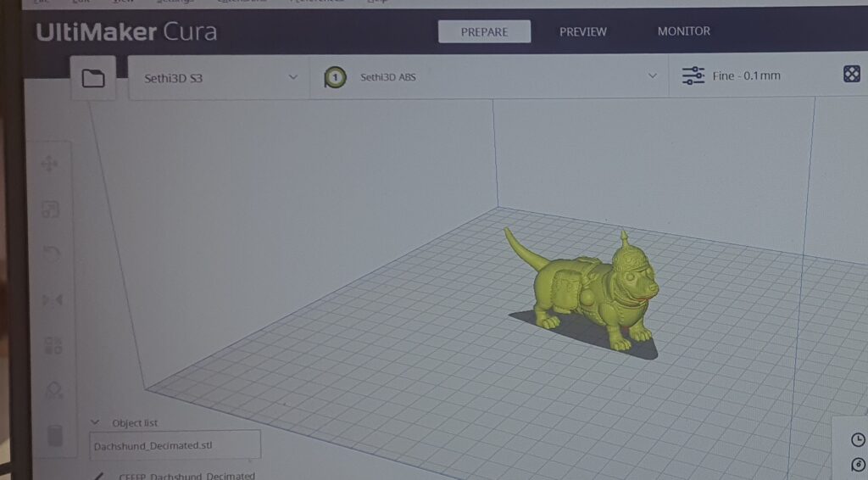The height and width of the screenshot is (480, 868).
Task: Click the CFFFP_Dachshund_Decimated job name
Action: 186,476
